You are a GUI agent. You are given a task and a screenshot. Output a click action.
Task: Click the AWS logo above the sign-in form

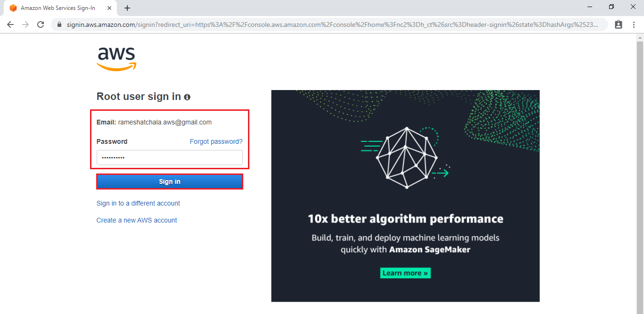pyautogui.click(x=116, y=58)
